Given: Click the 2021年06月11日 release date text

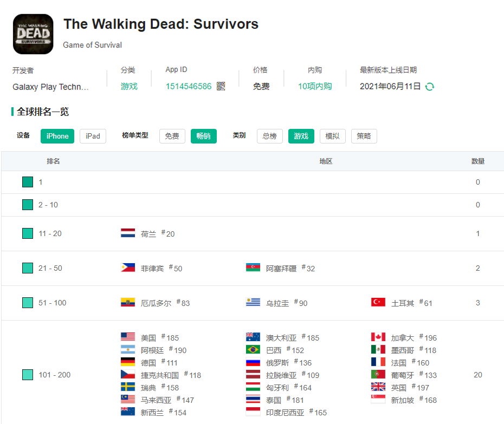Looking at the screenshot, I should point(390,87).
